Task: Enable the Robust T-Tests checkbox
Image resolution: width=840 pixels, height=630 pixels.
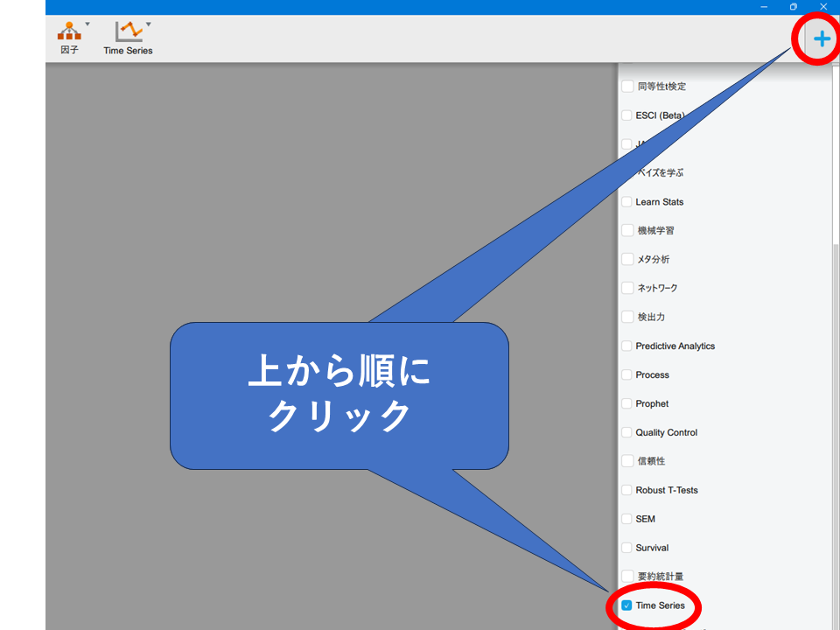Action: 626,491
